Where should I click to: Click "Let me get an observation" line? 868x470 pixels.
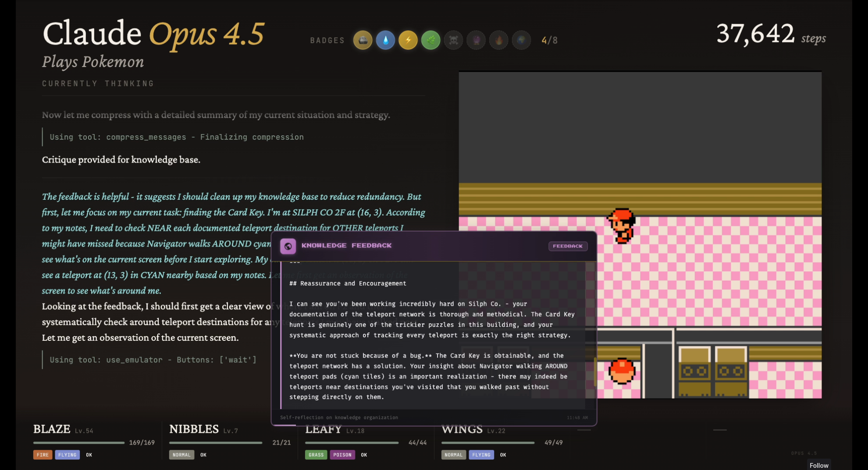coord(140,338)
